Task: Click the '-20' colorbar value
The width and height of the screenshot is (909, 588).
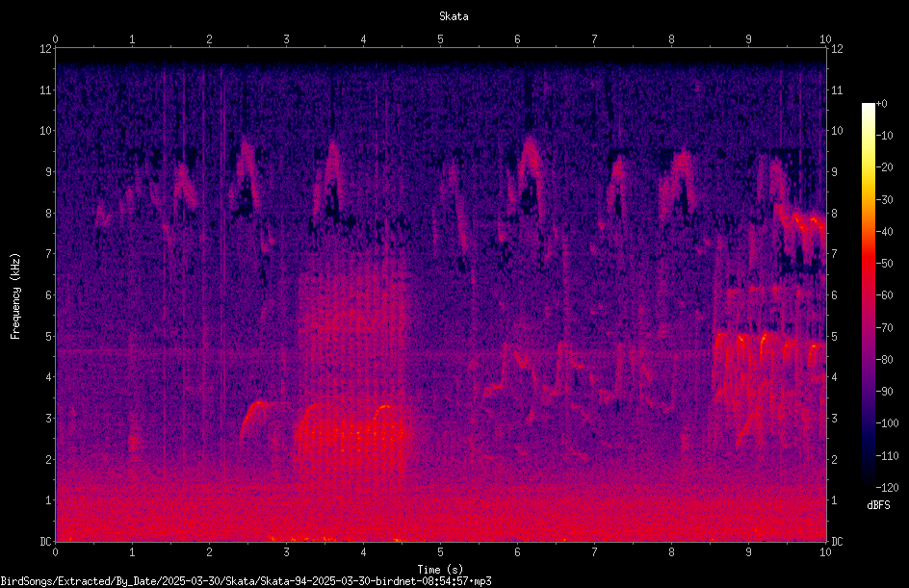Action: [884, 167]
